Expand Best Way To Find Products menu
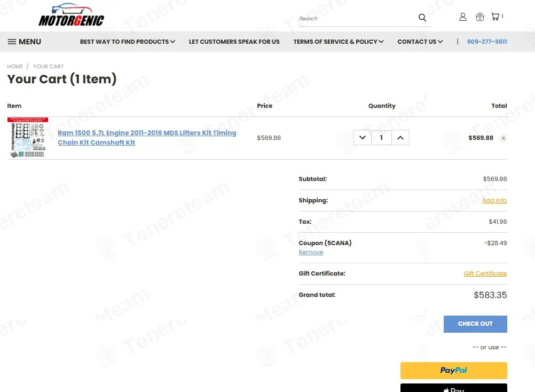535x392 pixels. pyautogui.click(x=128, y=42)
